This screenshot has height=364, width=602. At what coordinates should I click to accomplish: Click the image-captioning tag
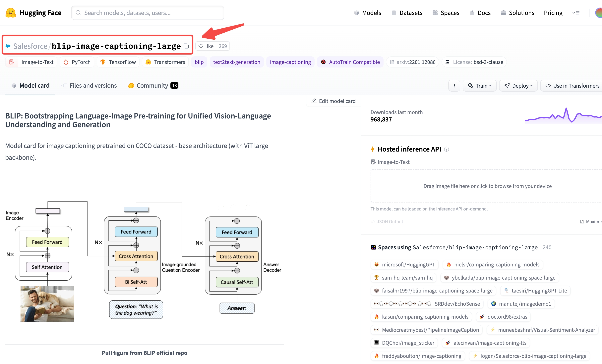(290, 62)
